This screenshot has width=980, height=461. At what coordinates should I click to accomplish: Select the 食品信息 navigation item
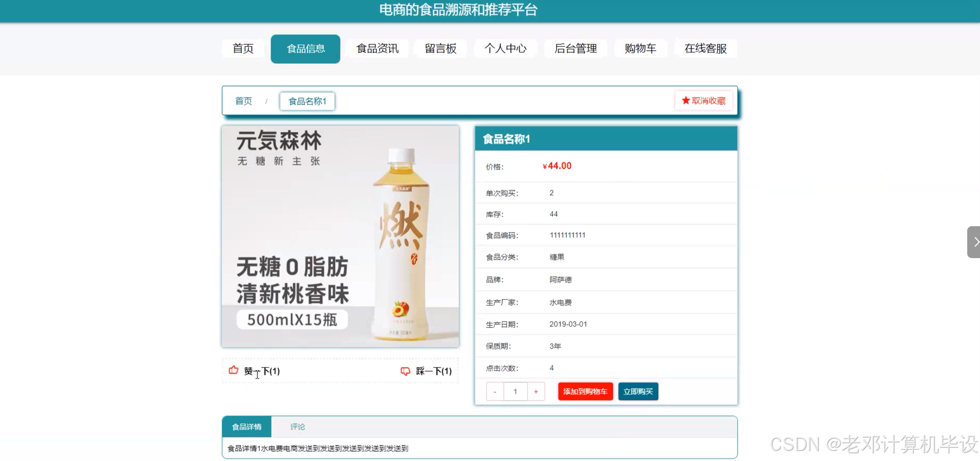[305, 48]
